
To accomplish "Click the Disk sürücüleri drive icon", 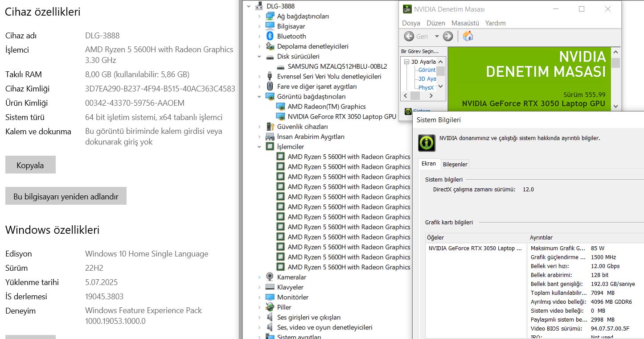I will (x=270, y=57).
